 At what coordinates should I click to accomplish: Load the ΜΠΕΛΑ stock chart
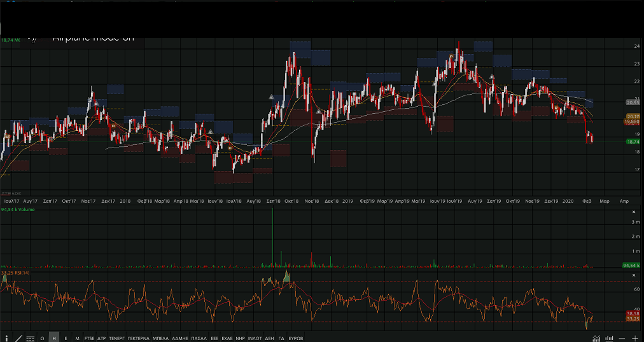point(160,339)
